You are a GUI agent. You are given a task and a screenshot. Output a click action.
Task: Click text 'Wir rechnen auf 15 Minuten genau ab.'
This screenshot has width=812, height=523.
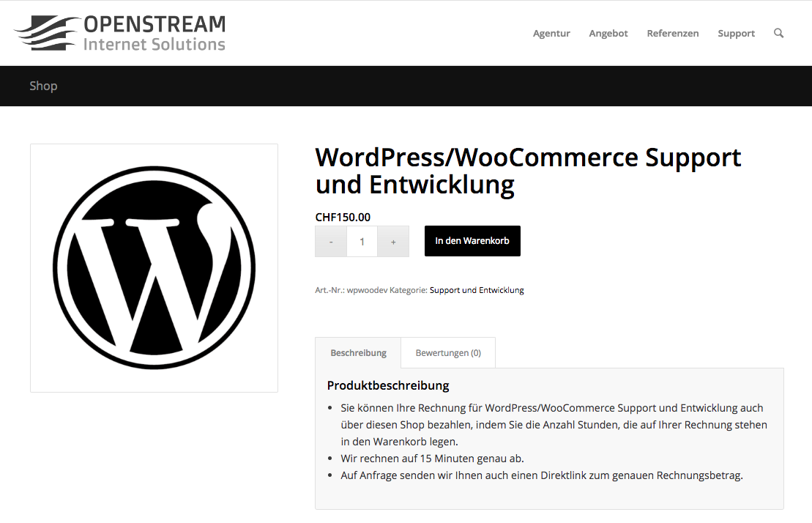click(x=432, y=459)
